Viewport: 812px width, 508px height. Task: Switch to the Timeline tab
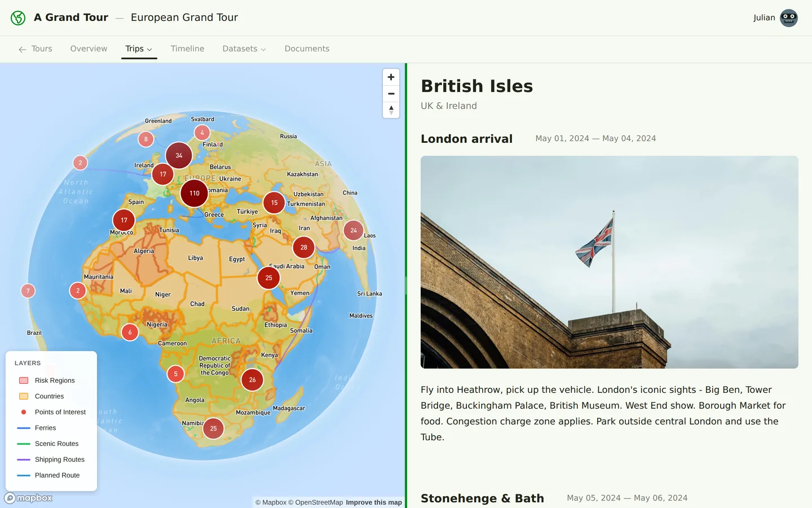(187, 49)
